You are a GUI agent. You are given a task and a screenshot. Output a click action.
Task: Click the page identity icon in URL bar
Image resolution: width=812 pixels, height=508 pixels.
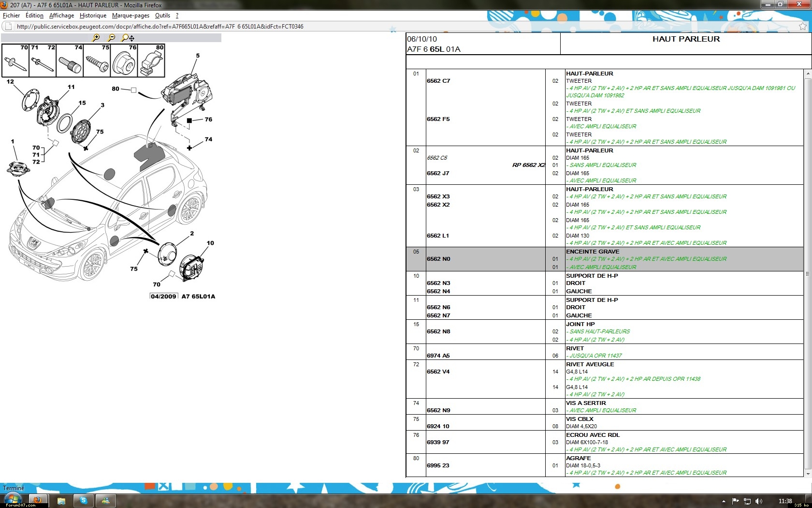(x=8, y=27)
